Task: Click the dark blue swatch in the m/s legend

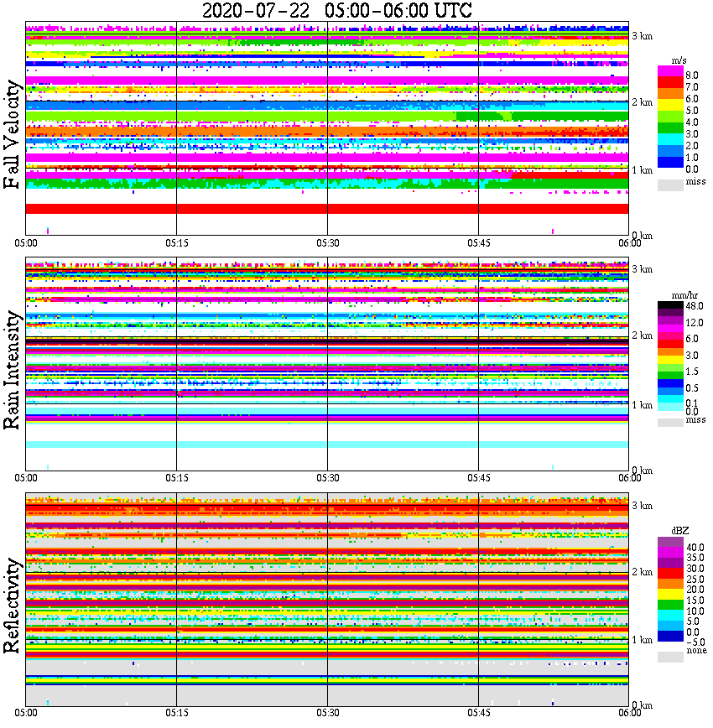Action: coord(670,162)
